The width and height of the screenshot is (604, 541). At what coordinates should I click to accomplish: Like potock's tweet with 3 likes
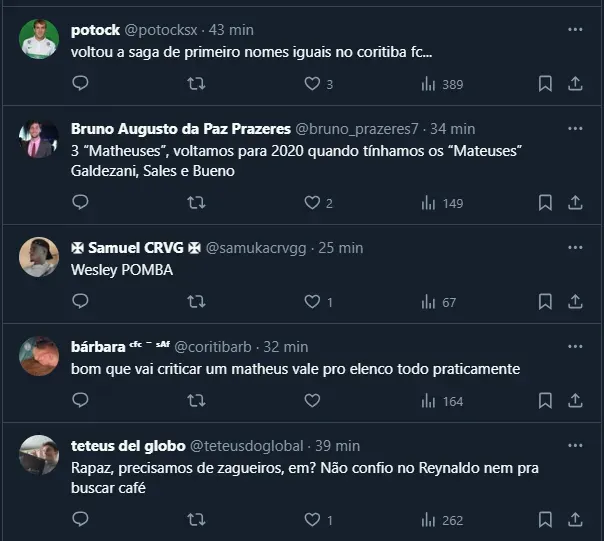[312, 84]
